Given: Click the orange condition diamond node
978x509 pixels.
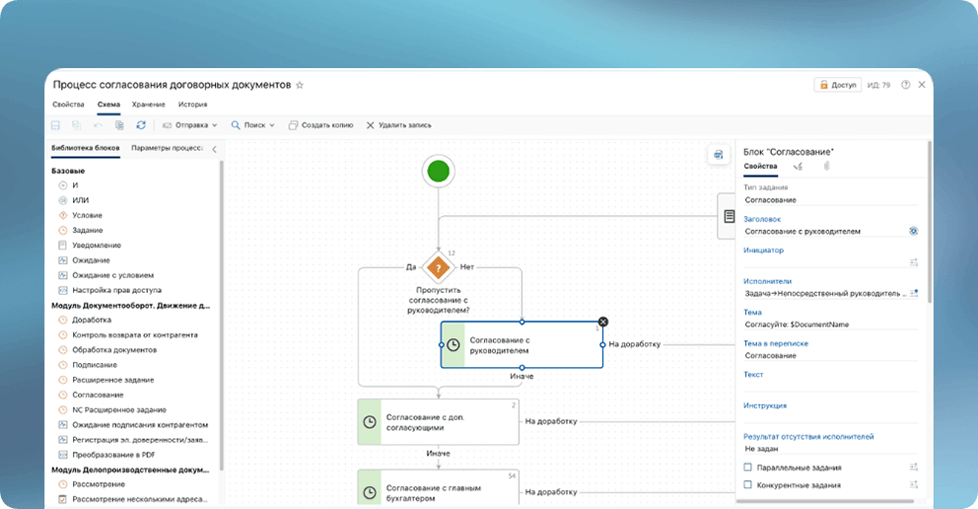Looking at the screenshot, I should 438,268.
